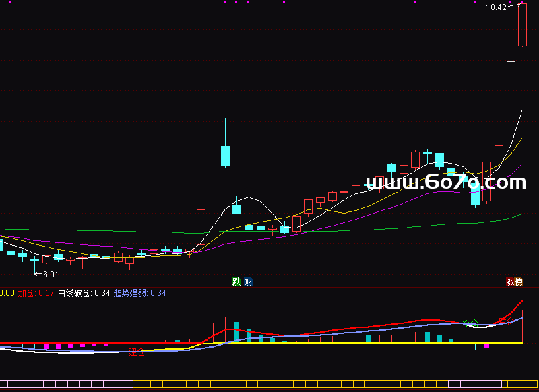Click the green 跌 marker icon
Screen dimensions: 539x392
click(236, 282)
